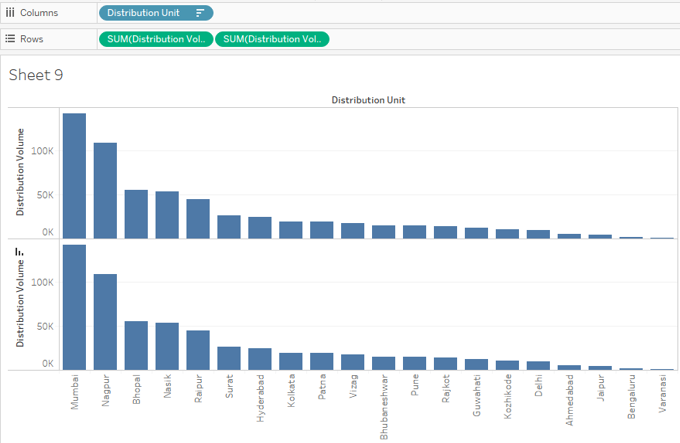
Task: Select the Nagpur bar in upper chart
Action: 105,191
